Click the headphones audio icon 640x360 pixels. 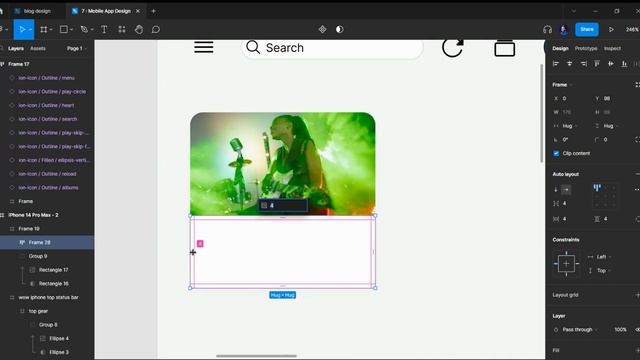coord(547,29)
